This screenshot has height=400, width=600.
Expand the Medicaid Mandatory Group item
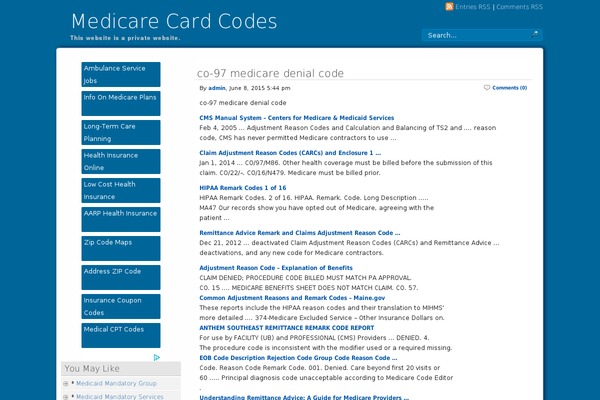65,384
